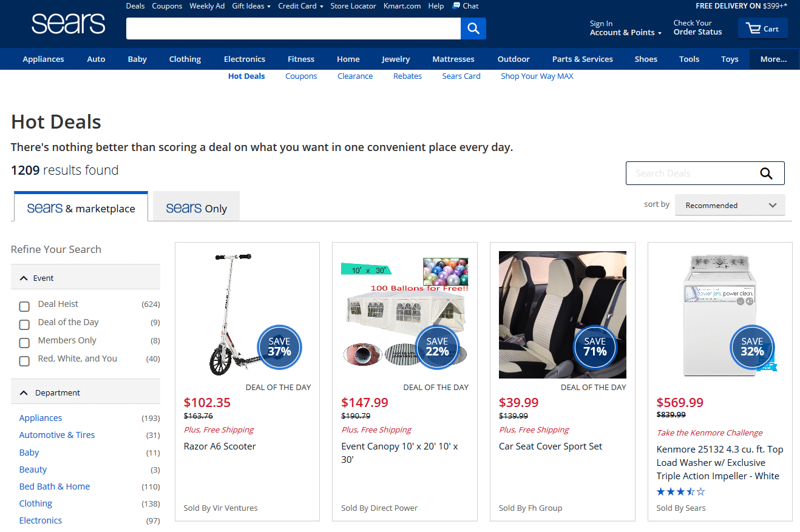The width and height of the screenshot is (800, 532).
Task: Visit the Kmart.com link
Action: [402, 6]
